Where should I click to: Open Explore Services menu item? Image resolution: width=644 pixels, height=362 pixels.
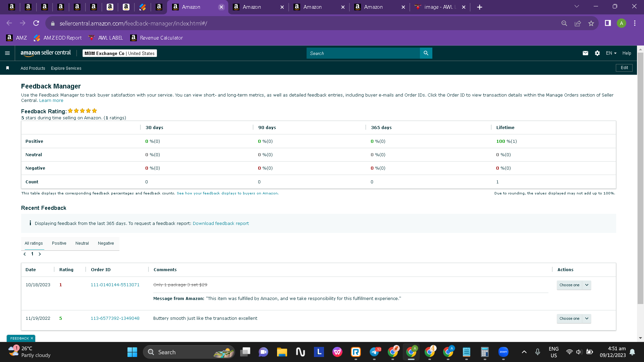[x=66, y=68]
